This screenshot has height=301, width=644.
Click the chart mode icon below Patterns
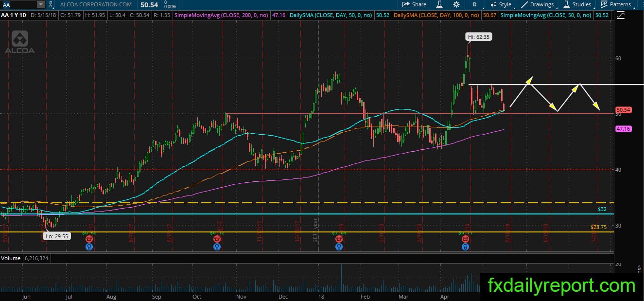pyautogui.click(x=620, y=15)
